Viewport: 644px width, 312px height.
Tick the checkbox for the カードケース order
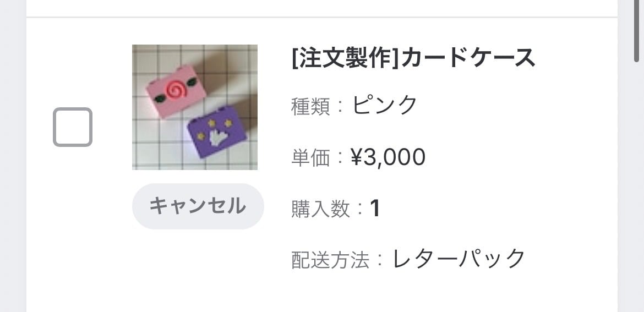73,127
